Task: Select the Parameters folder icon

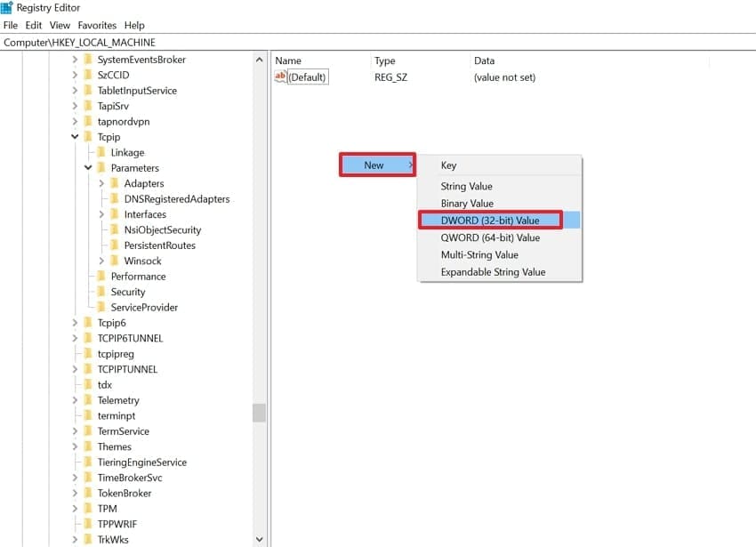Action: [101, 167]
